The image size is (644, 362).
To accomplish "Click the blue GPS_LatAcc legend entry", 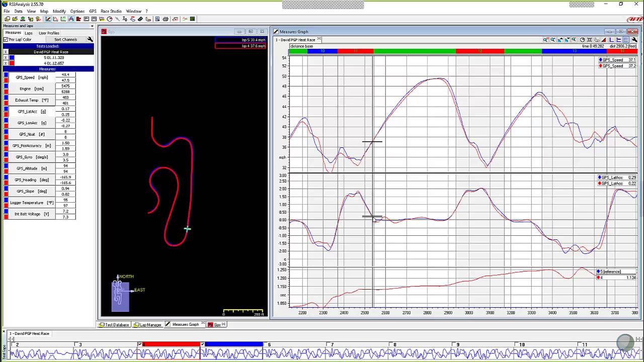I will (x=617, y=177).
